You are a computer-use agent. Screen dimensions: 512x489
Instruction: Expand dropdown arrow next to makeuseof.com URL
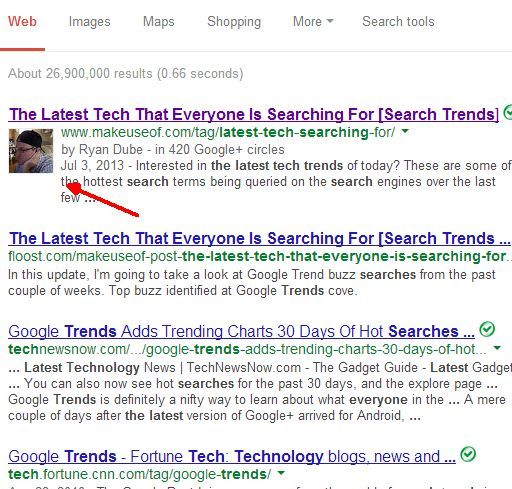click(405, 131)
